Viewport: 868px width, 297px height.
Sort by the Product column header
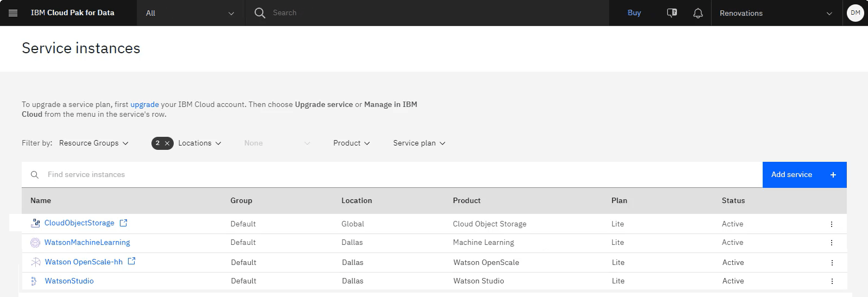[x=467, y=201]
